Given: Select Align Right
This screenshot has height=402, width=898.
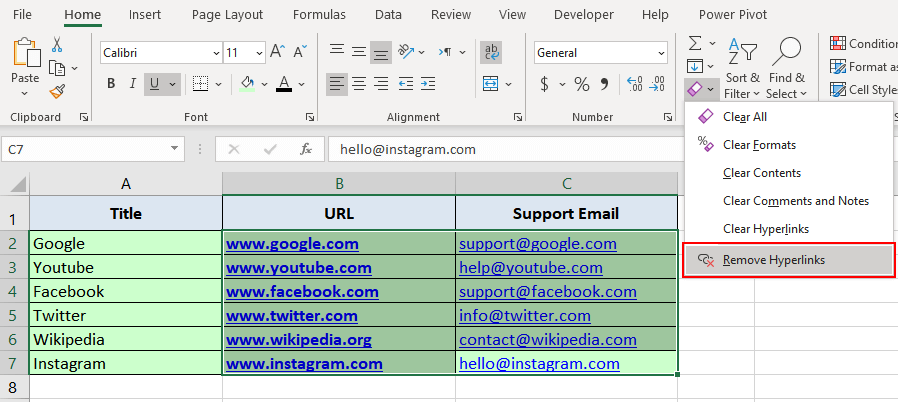Looking at the screenshot, I should [380, 84].
